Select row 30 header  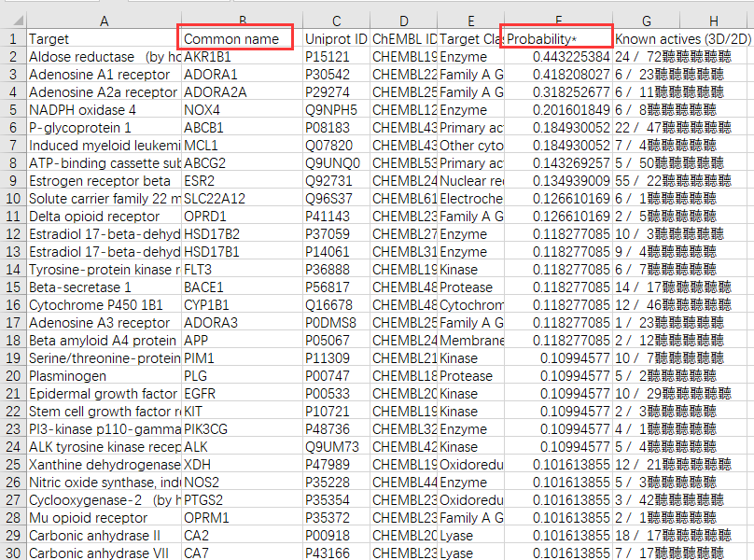(13, 553)
